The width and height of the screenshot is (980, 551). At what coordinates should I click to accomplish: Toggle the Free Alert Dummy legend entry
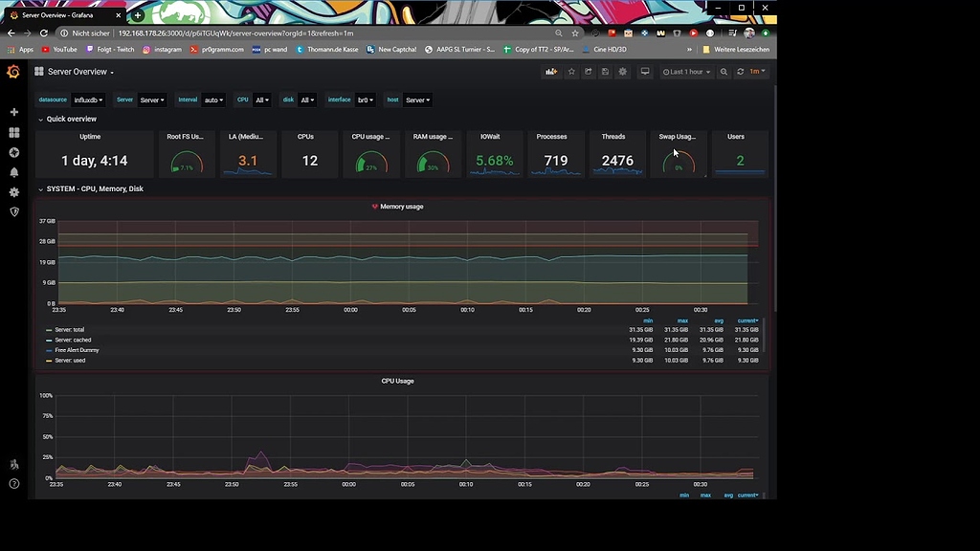point(77,350)
